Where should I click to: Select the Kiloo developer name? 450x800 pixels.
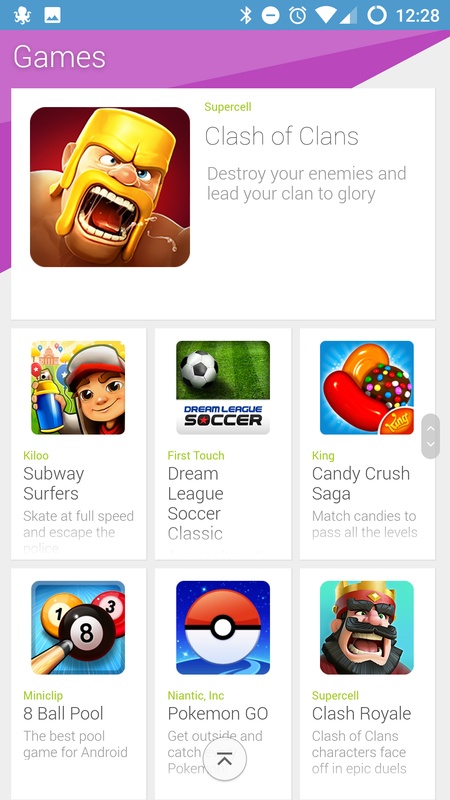coord(36,456)
